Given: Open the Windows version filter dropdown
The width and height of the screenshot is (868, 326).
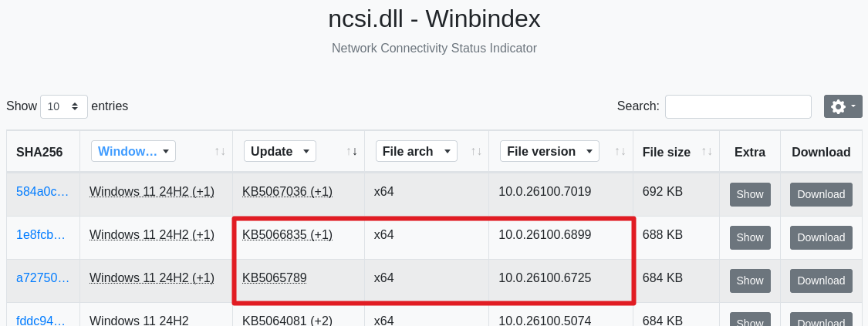Looking at the screenshot, I should click(x=133, y=151).
